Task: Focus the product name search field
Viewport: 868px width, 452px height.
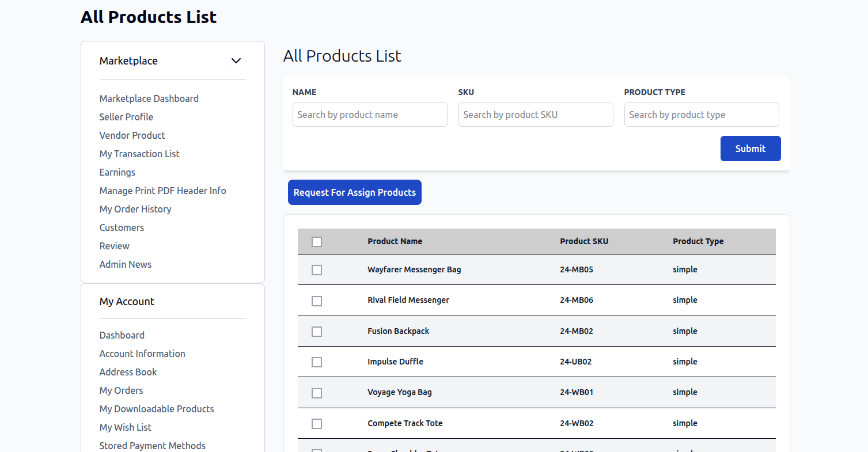Action: click(x=370, y=115)
